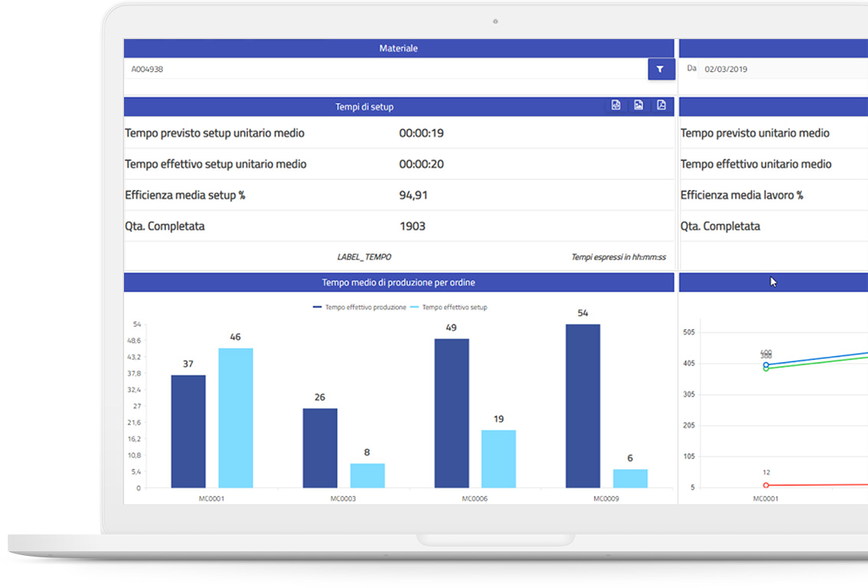Export Tempi di setup as code file
Screen dimensions: 868x588
coord(615,105)
